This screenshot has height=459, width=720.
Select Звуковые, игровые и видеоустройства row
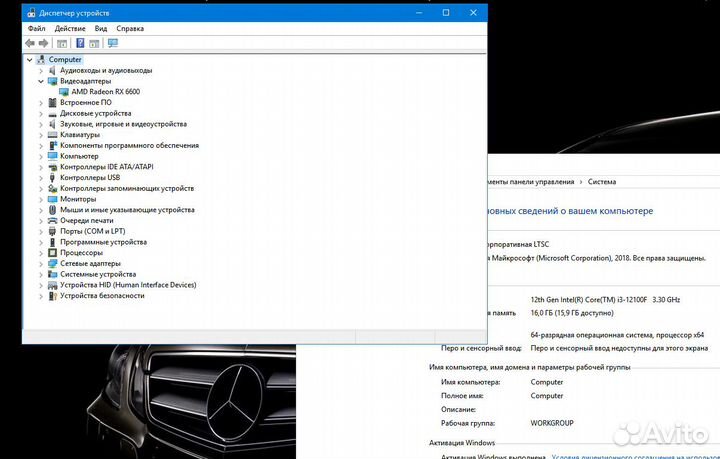coord(123,124)
